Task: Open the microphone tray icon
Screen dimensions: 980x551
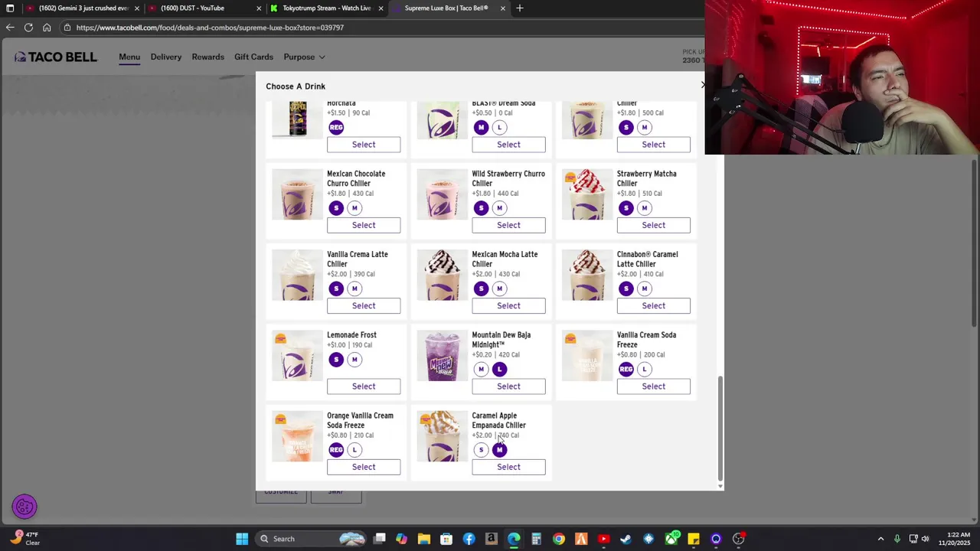Action: point(897,539)
